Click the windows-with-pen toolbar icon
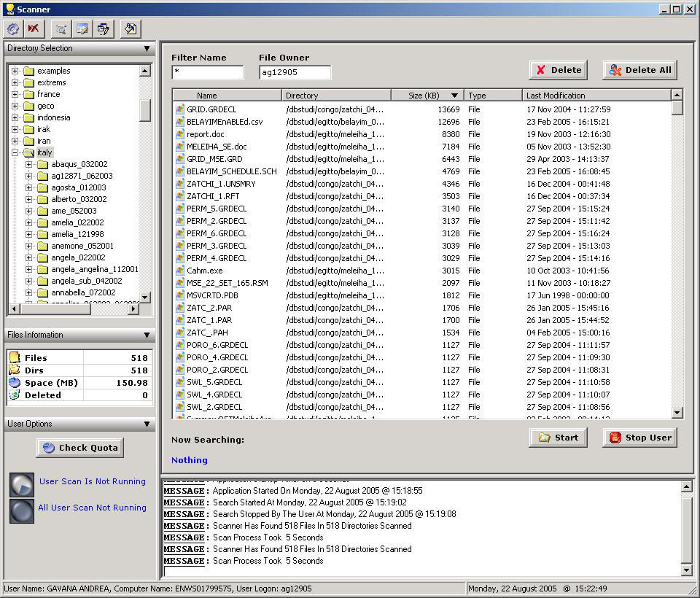 click(x=103, y=29)
